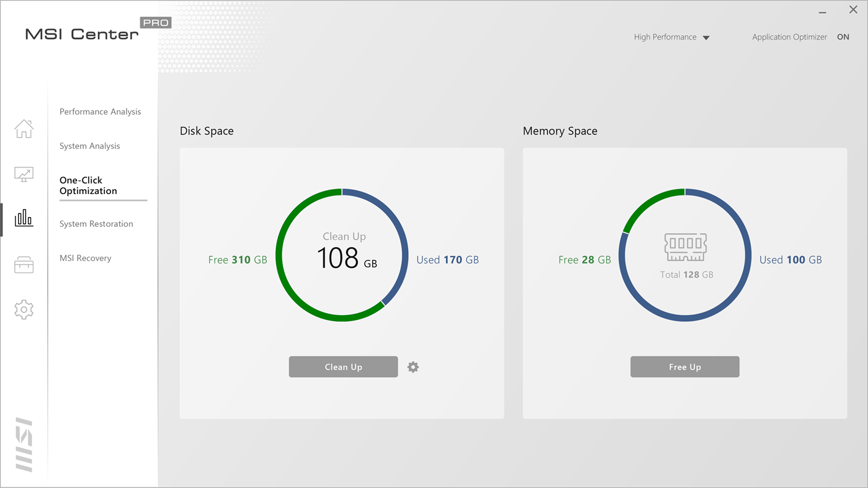Click the gear icon next to Clean Up

click(413, 366)
